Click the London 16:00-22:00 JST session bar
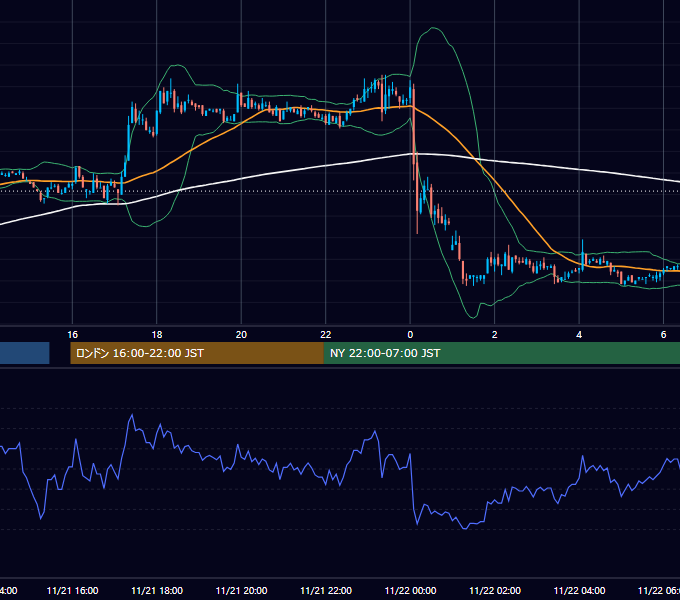 pos(197,353)
